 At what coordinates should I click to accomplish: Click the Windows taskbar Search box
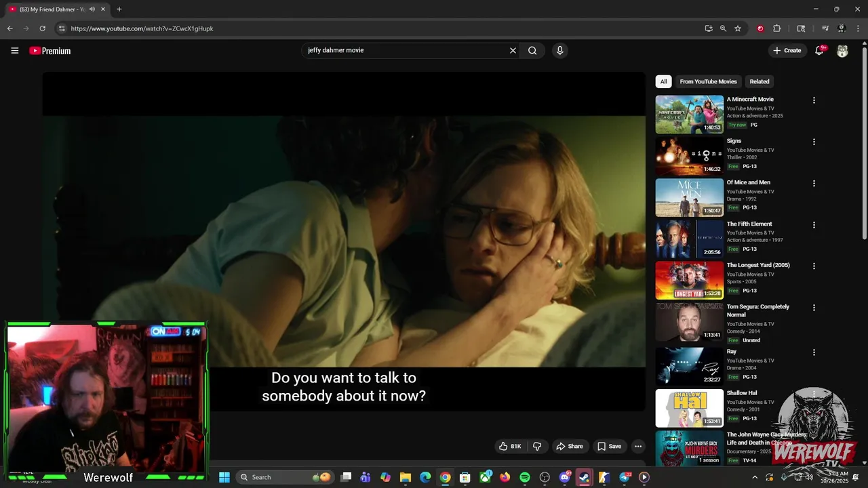point(285,477)
